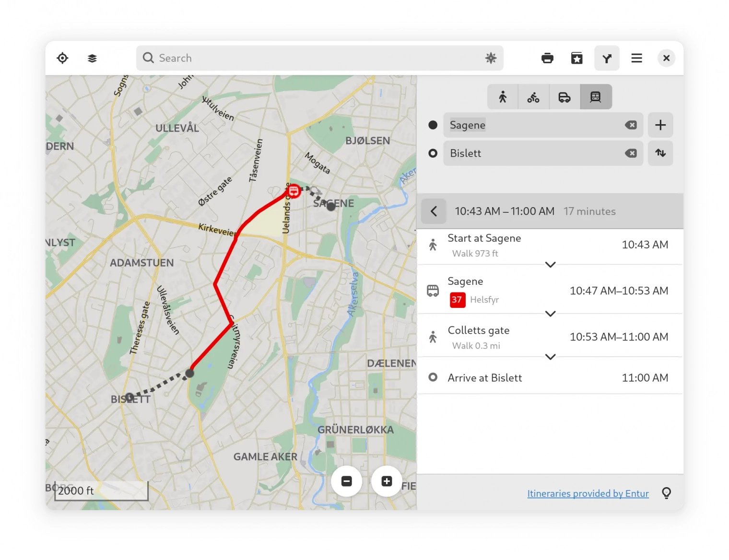Viewport: 729px width, 560px height.
Task: Go back to itinerary list
Action: 434,211
